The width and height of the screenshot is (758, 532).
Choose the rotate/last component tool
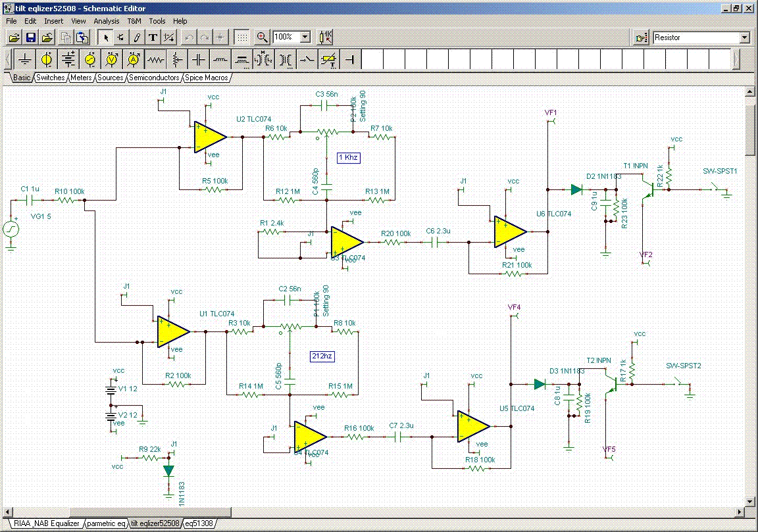click(x=121, y=37)
